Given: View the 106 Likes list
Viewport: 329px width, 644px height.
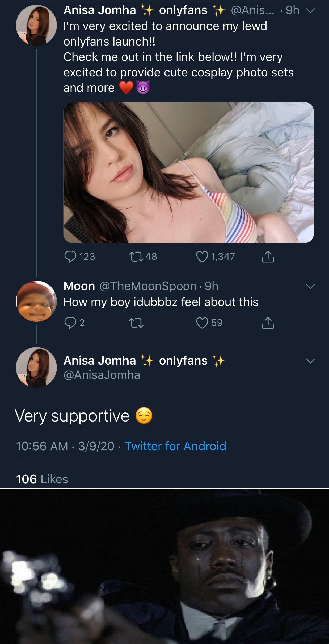Looking at the screenshot, I should pyautogui.click(x=42, y=479).
